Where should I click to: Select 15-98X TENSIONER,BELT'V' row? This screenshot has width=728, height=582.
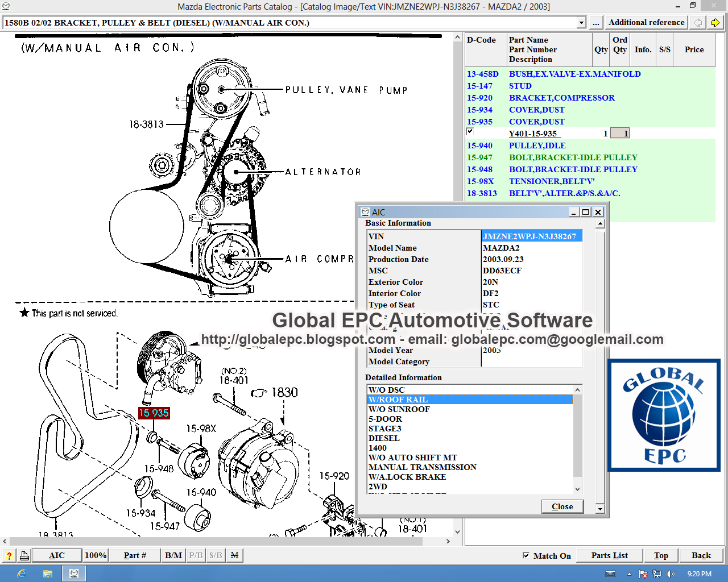[x=590, y=181]
